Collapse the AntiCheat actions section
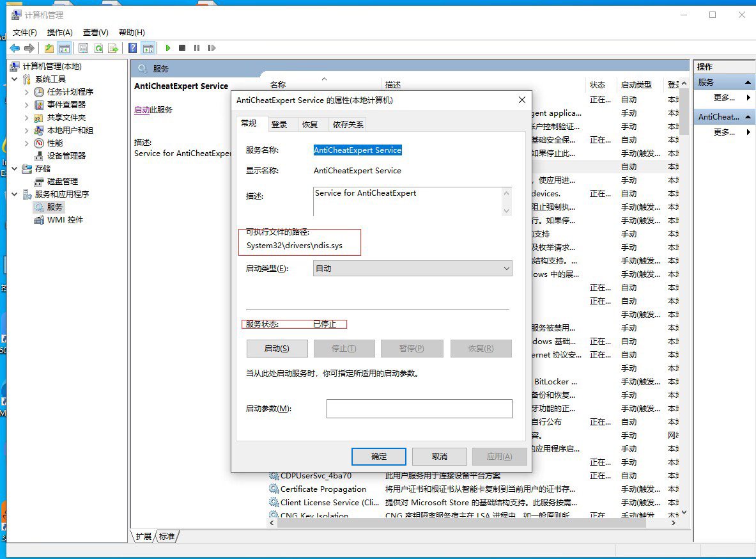Screen dimensions: 756x559 tap(748, 117)
